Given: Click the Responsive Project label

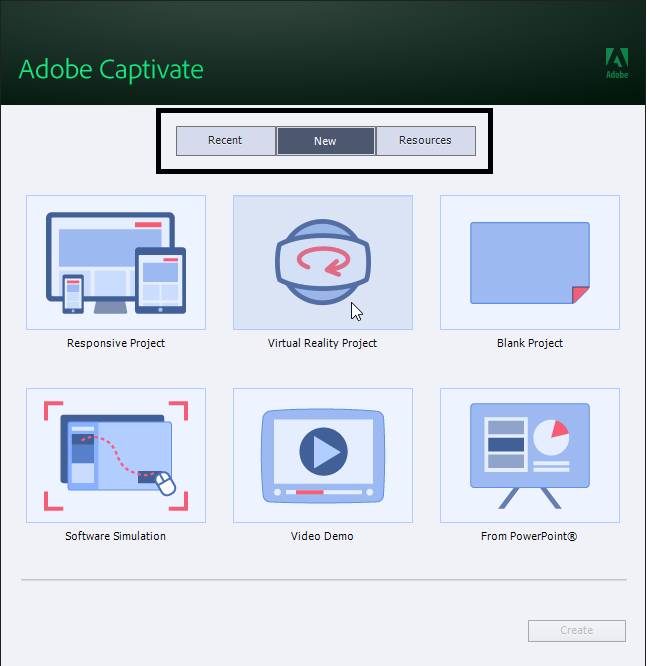Looking at the screenshot, I should [116, 343].
